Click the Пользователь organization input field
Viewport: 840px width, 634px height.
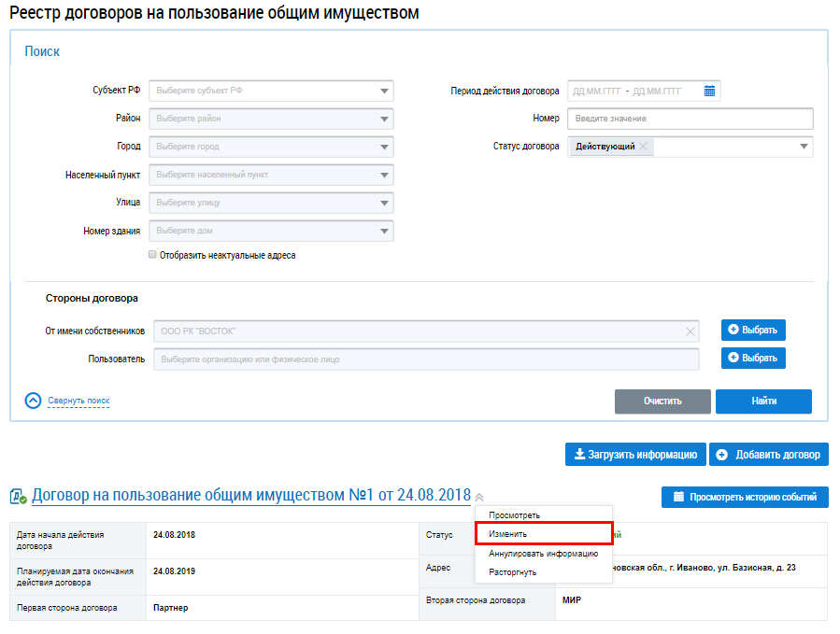coord(426,359)
